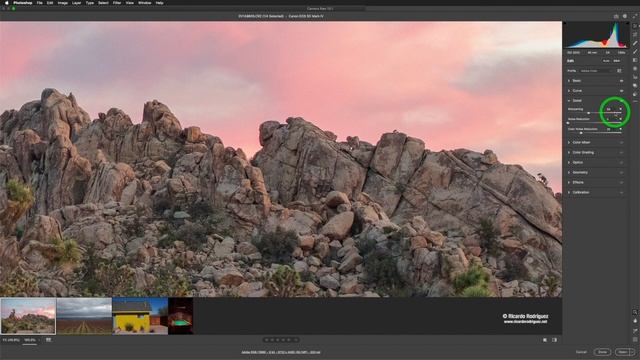Select the Red Eye removal tool
640x360 pixels.
point(635,77)
